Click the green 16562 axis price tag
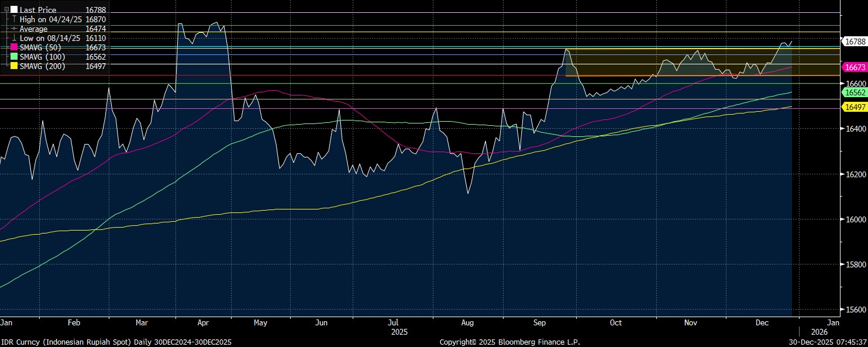The image size is (868, 347). (x=854, y=92)
